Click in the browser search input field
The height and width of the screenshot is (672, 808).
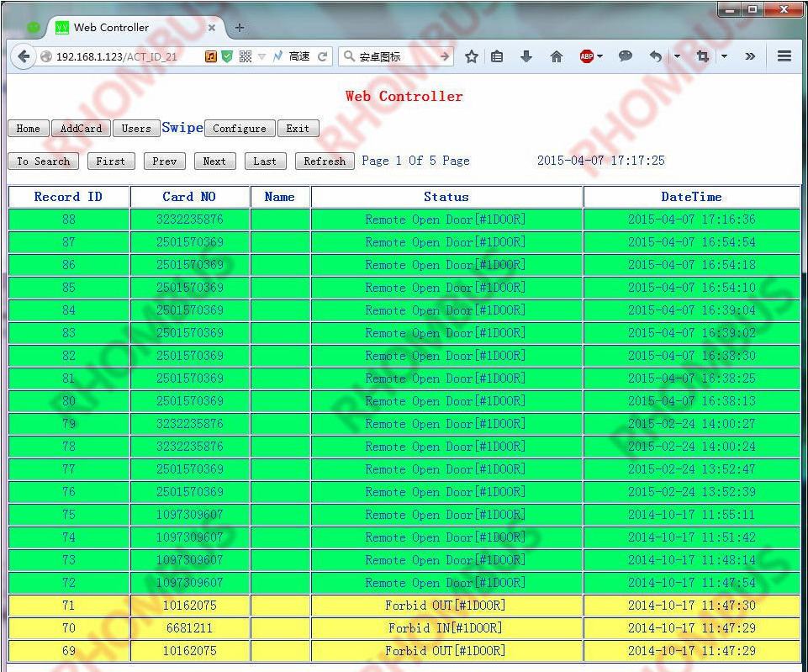click(395, 56)
